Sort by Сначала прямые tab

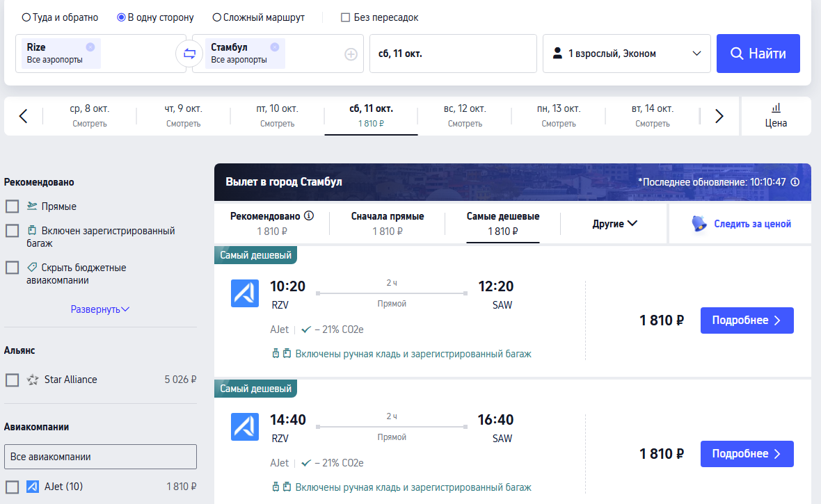[x=388, y=223]
